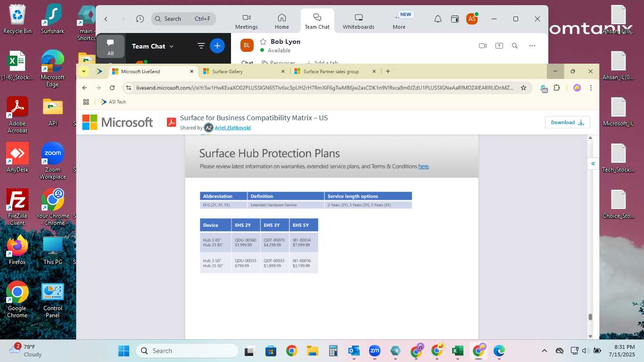Screen dimensions: 644x362
Task: Click the Zoom Search box
Action: [183, 19]
